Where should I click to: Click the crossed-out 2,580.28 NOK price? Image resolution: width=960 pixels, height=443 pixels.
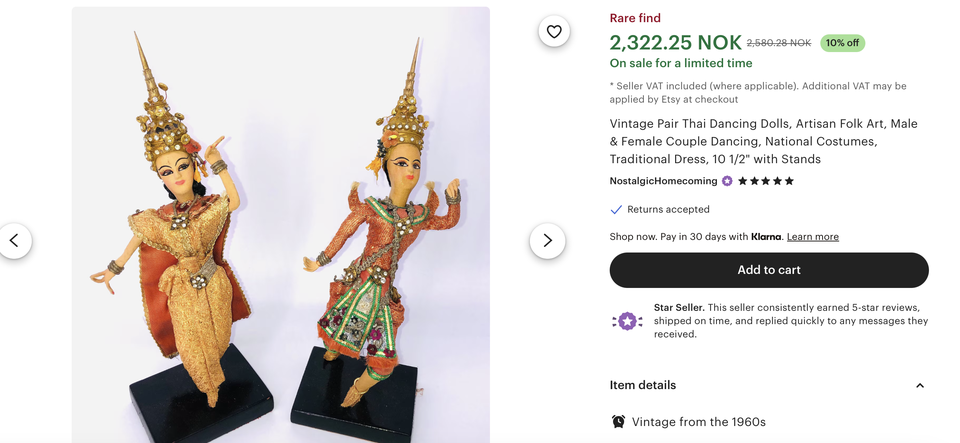(x=779, y=43)
